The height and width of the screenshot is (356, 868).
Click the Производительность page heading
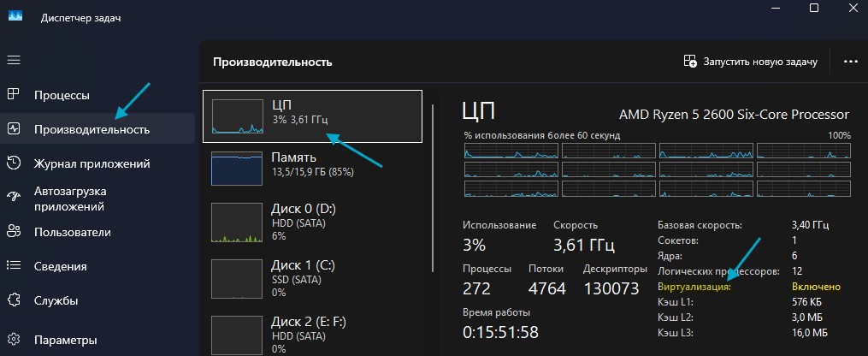pos(272,62)
